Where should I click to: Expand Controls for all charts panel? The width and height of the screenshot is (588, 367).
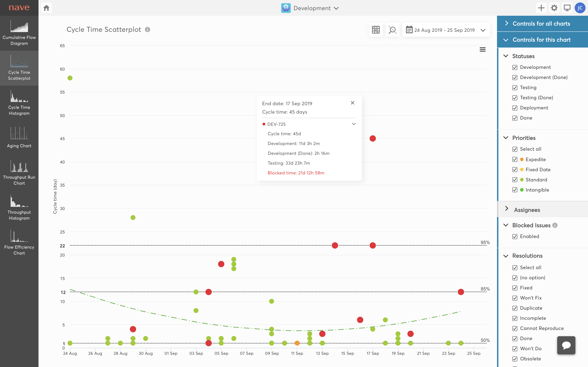[541, 24]
